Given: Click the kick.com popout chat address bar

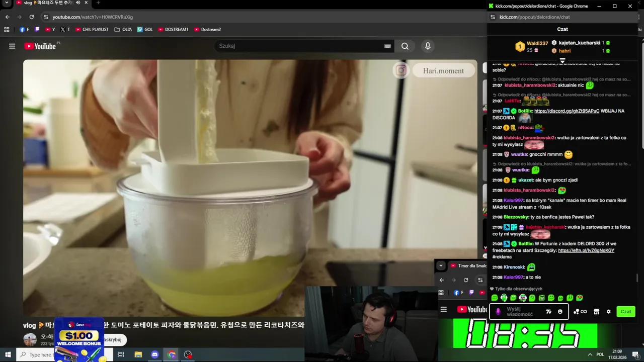Looking at the screenshot, I should tap(563, 17).
